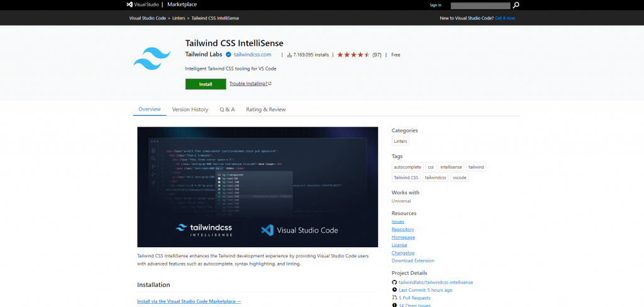Click the (97) review count

coord(377,55)
